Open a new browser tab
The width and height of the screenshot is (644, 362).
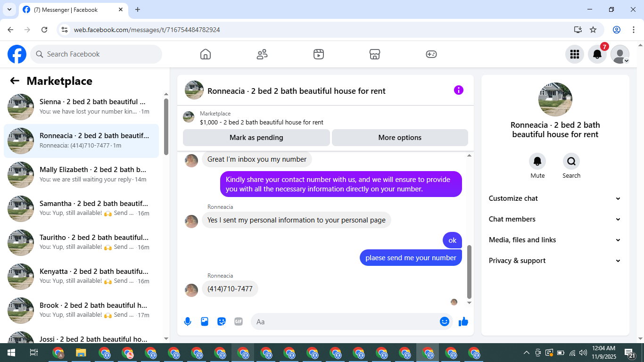coord(138,9)
